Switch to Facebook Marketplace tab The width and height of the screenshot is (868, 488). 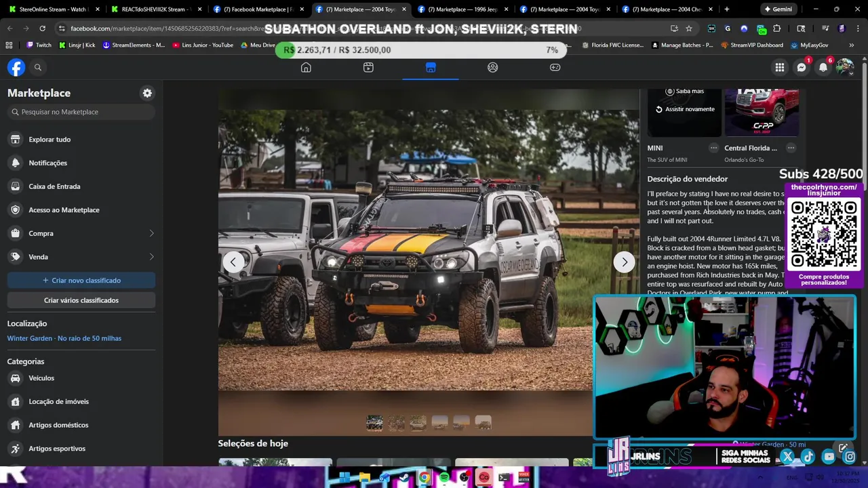coord(258,9)
